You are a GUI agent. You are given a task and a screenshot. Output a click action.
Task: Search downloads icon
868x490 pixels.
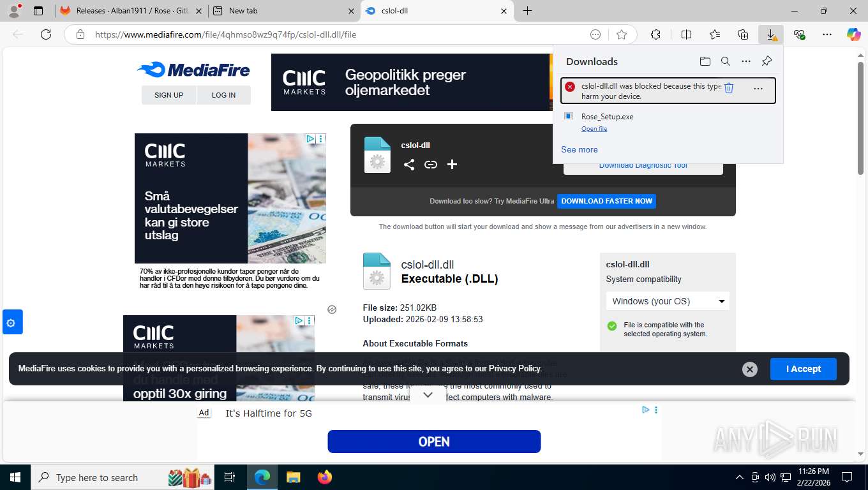[x=725, y=61]
